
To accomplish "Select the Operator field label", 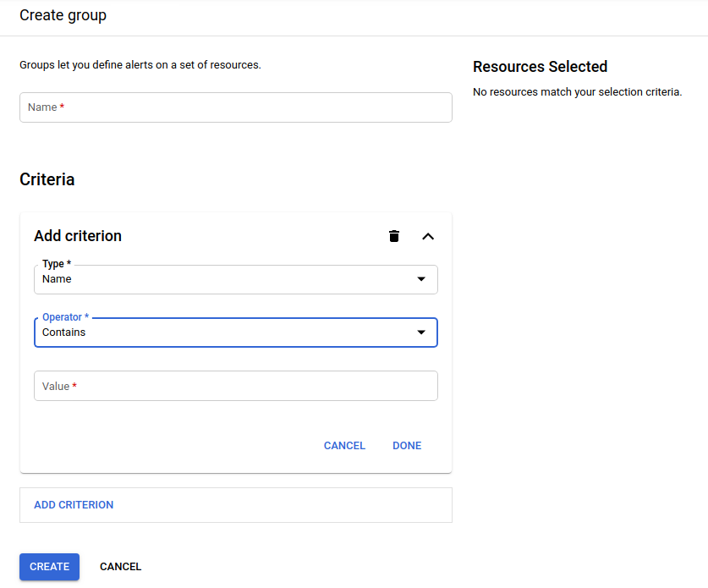I will click(61, 316).
